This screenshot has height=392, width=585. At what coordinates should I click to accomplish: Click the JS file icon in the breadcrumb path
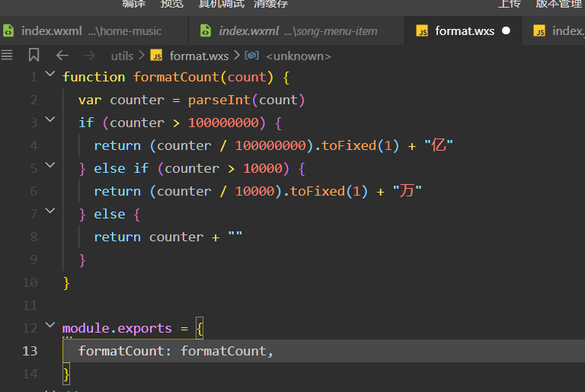click(157, 56)
